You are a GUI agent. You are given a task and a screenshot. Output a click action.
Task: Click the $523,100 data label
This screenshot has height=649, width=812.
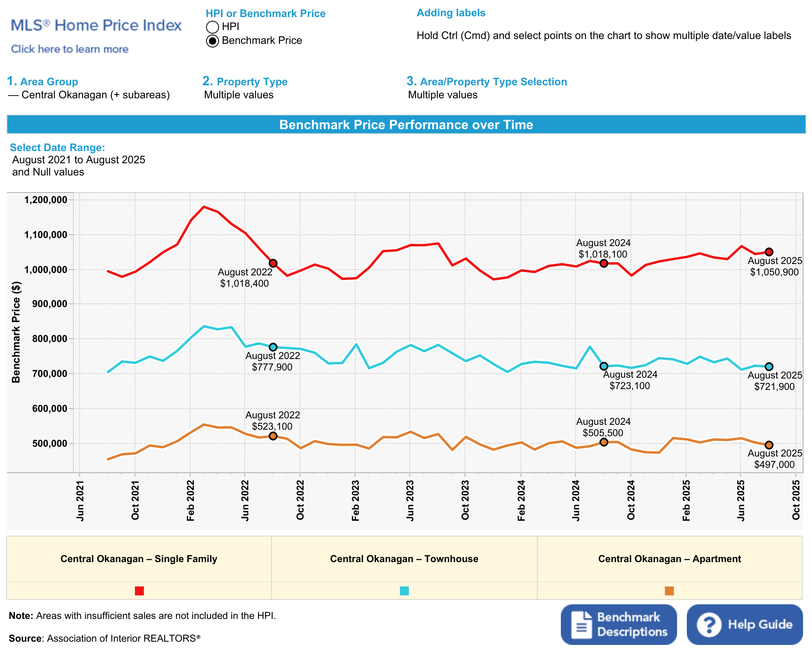pos(272,426)
